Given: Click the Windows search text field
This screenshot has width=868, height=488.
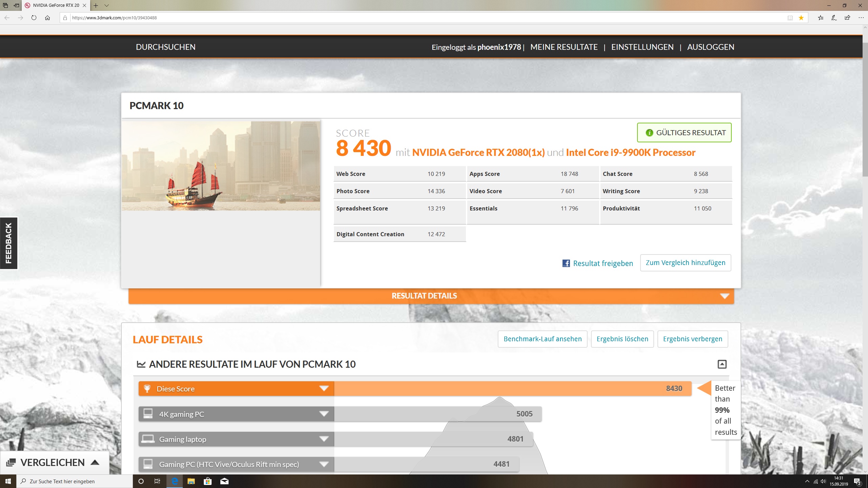Looking at the screenshot, I should pyautogui.click(x=75, y=481).
